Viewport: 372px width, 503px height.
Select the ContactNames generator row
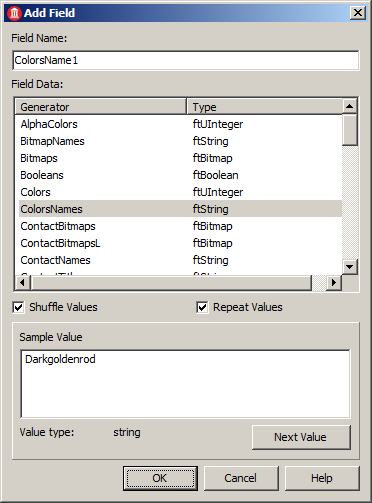coord(180,260)
